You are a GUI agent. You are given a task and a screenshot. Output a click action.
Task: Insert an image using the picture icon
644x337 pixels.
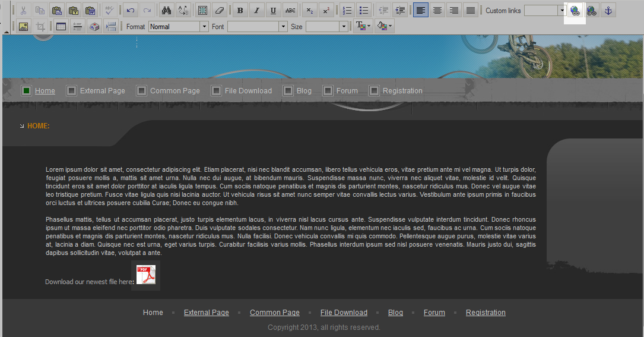point(23,27)
